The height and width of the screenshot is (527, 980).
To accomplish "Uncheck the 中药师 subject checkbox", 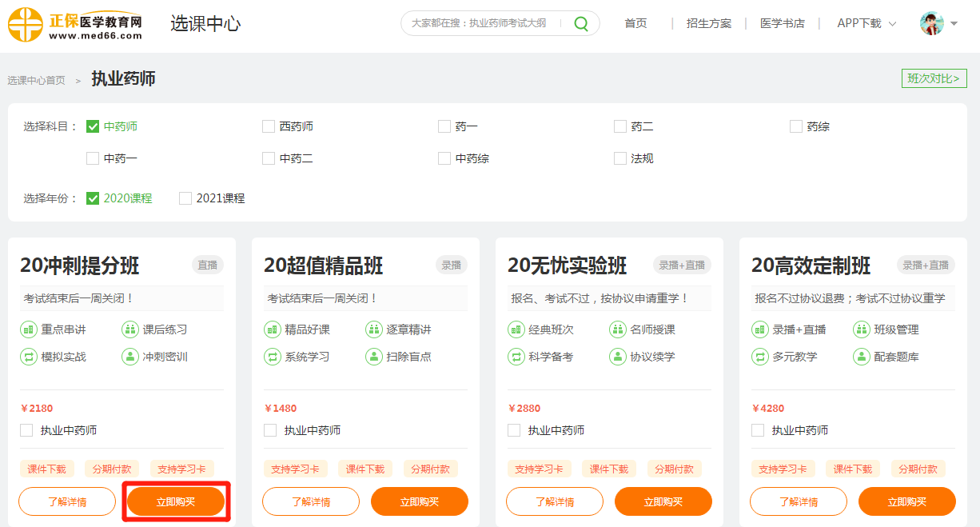I will [93, 126].
